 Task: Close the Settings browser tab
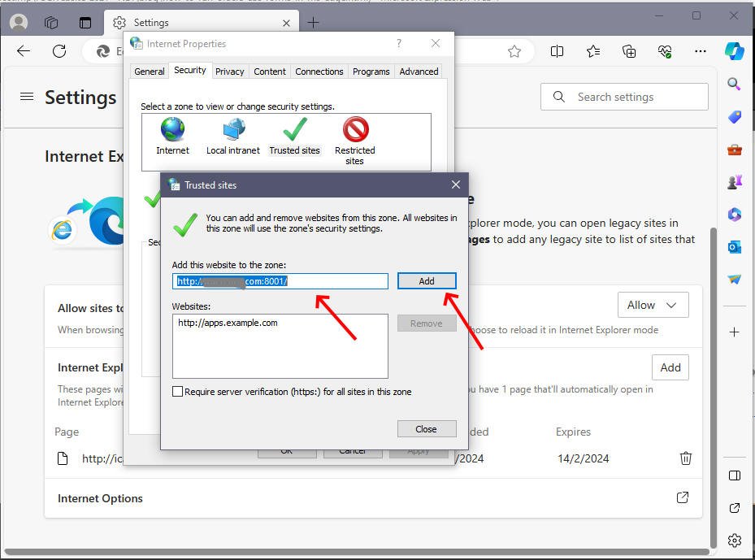[x=286, y=23]
